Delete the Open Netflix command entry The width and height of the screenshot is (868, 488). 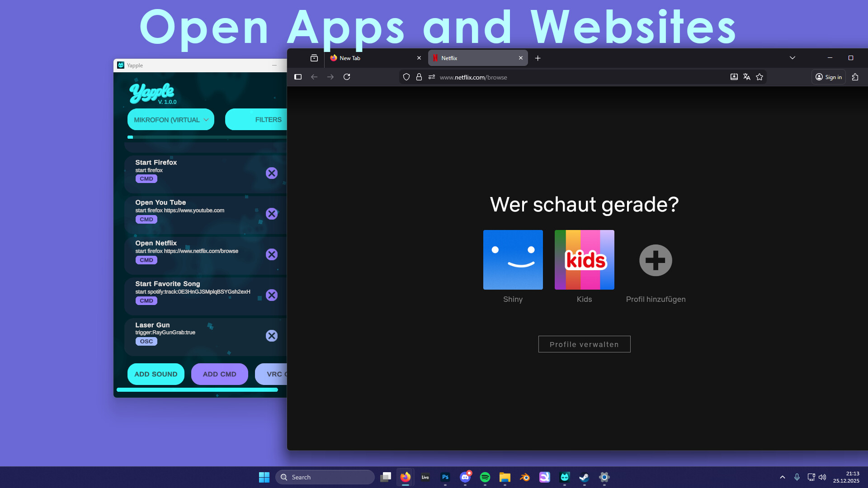[271, 254]
